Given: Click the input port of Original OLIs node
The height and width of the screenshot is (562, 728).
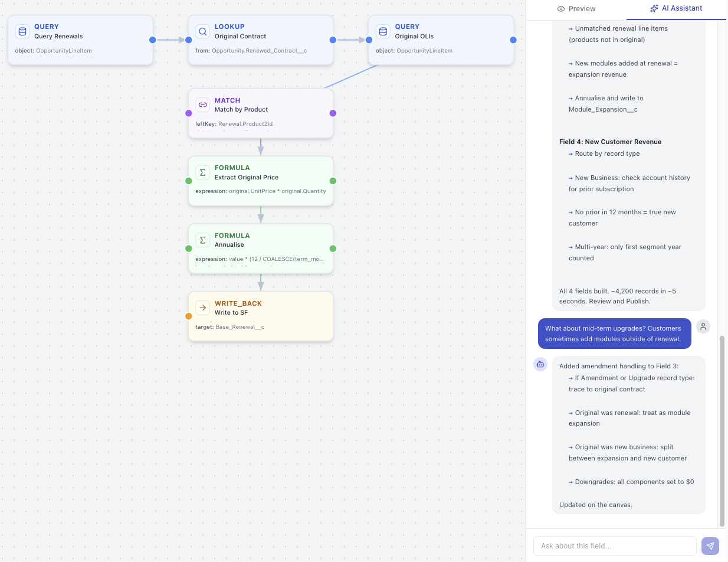Looking at the screenshot, I should pos(369,40).
